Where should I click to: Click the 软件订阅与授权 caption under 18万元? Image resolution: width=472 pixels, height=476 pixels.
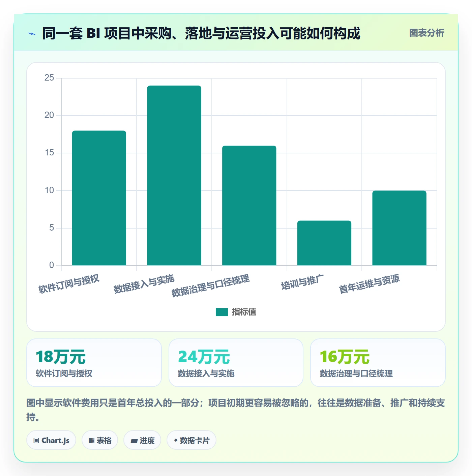pyautogui.click(x=64, y=374)
